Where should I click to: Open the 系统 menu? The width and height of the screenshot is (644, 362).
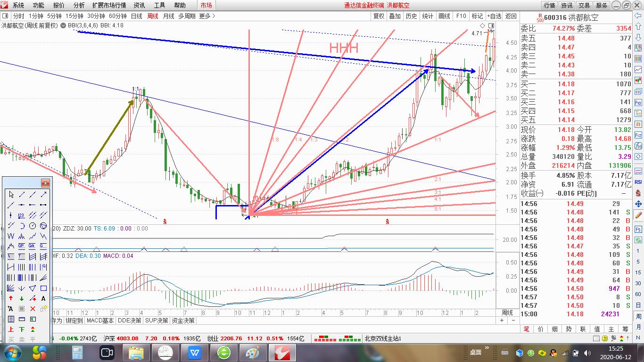click(x=18, y=5)
